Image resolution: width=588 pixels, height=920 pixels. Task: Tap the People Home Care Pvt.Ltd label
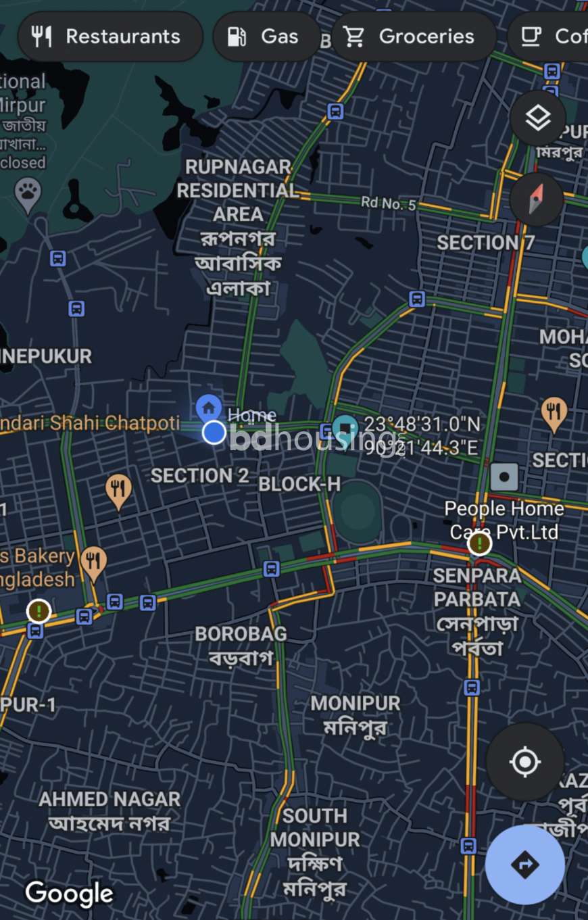504,520
